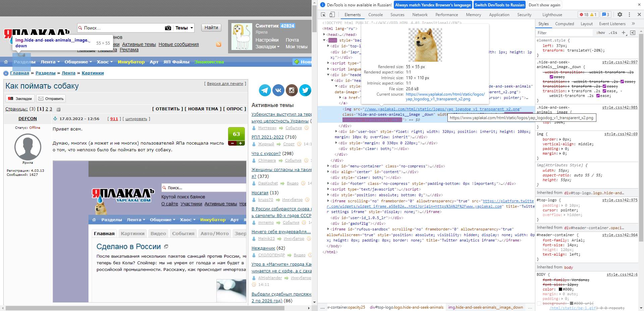Toggle the DevTools device toolbar
This screenshot has height=311, width=644.
tap(332, 15)
